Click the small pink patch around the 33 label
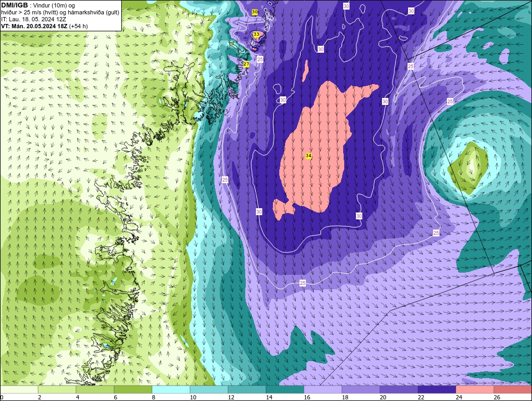The width and height of the screenshot is (532, 401). click(x=257, y=37)
